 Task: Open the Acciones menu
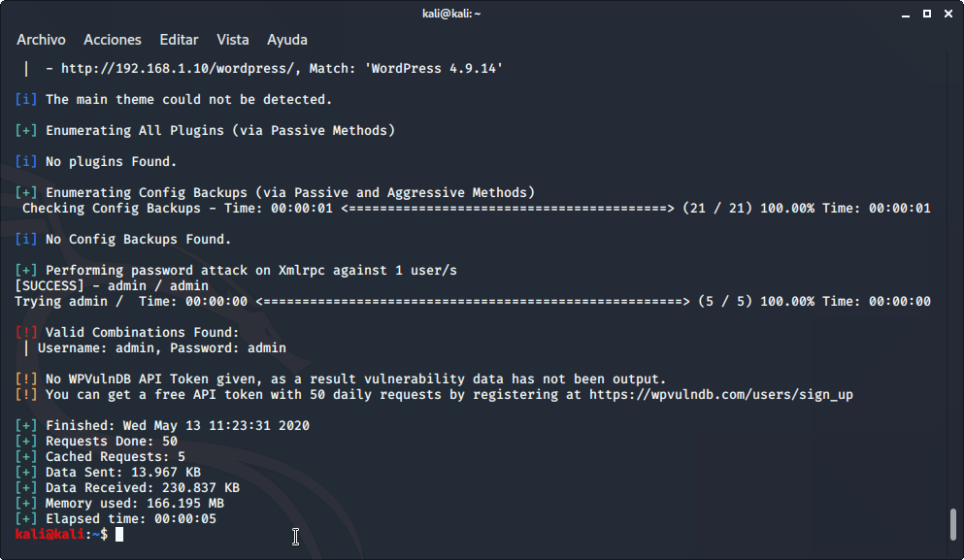pos(113,40)
